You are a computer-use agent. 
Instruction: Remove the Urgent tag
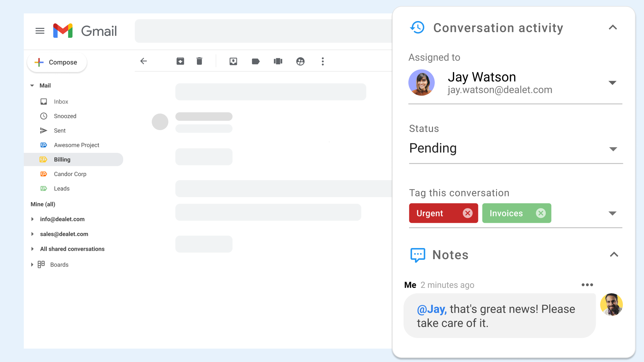click(x=468, y=213)
